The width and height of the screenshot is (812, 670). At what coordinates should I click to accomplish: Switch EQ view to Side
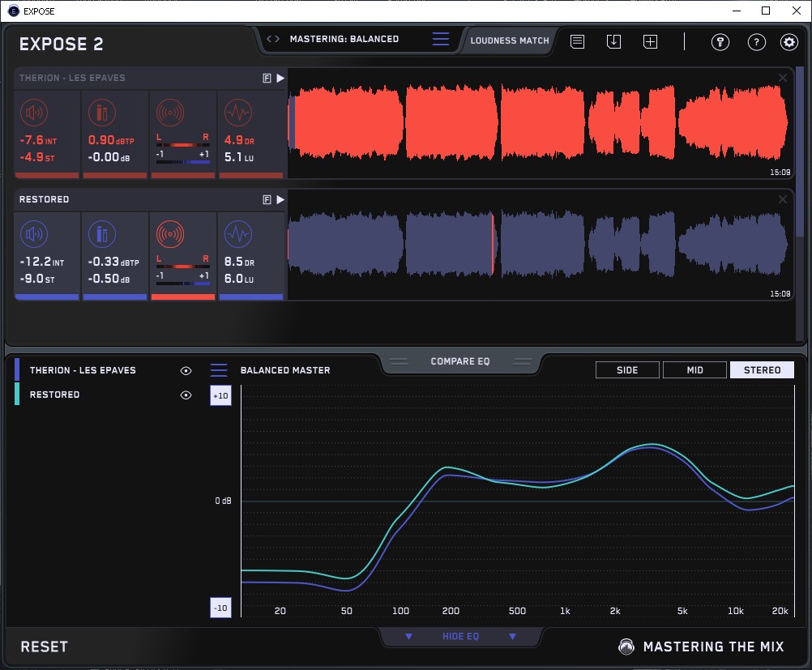tap(627, 370)
